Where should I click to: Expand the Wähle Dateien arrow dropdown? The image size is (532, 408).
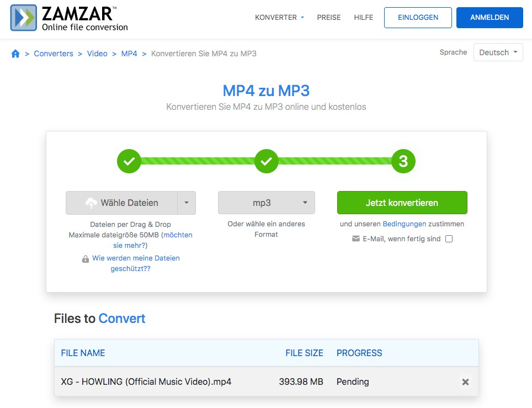187,203
